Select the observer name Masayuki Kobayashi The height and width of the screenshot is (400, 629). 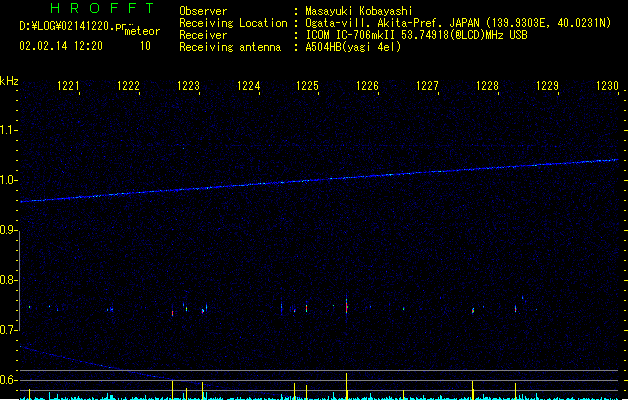point(359,11)
